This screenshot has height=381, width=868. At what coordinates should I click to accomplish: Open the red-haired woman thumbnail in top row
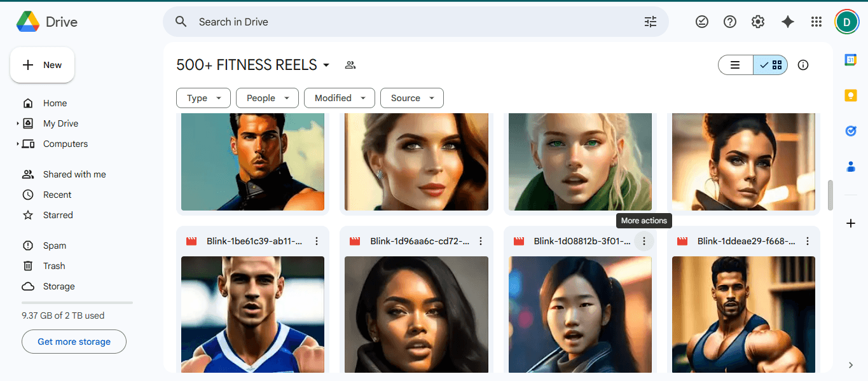tap(417, 162)
